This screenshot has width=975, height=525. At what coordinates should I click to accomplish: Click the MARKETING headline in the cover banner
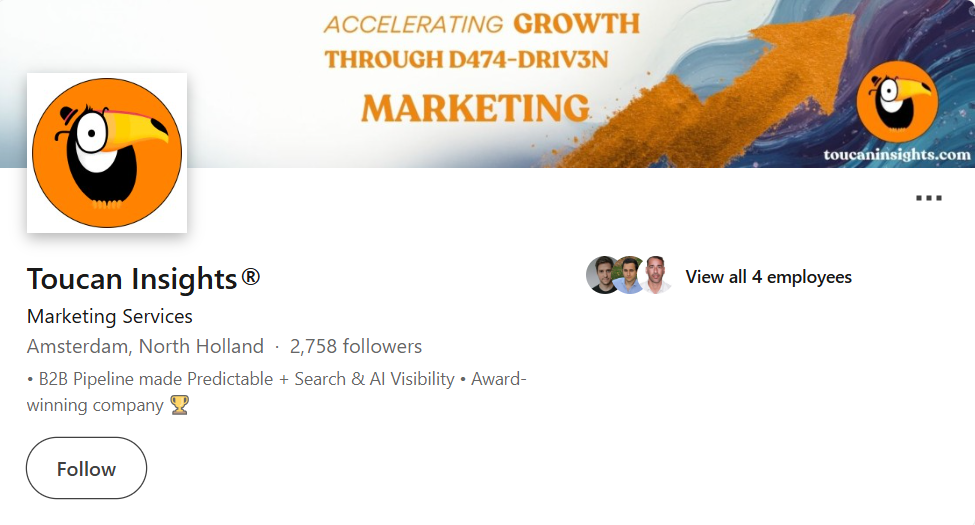click(475, 108)
